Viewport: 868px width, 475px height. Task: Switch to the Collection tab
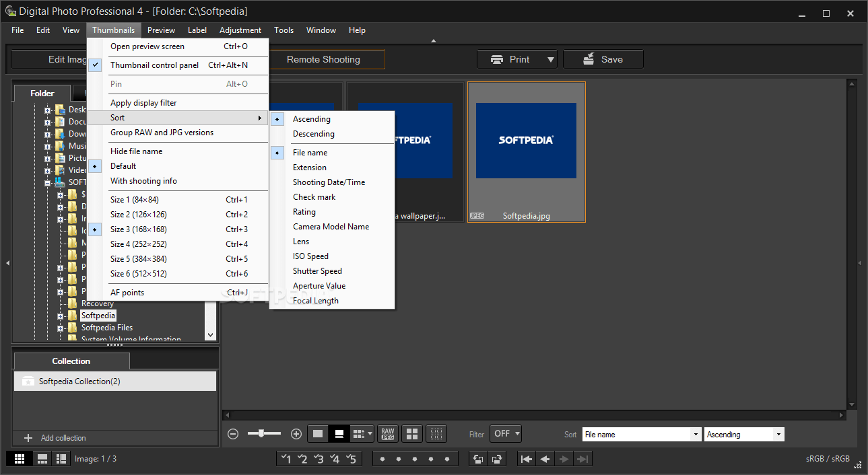pyautogui.click(x=71, y=361)
